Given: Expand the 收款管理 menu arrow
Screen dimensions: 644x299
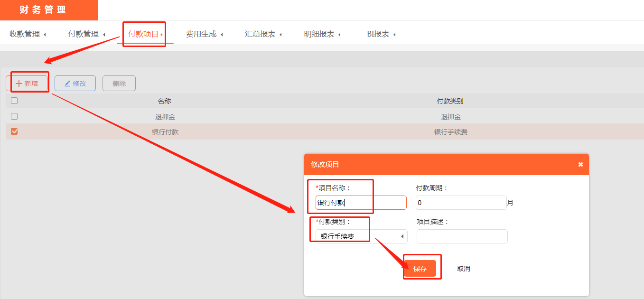Looking at the screenshot, I should click(x=45, y=35).
